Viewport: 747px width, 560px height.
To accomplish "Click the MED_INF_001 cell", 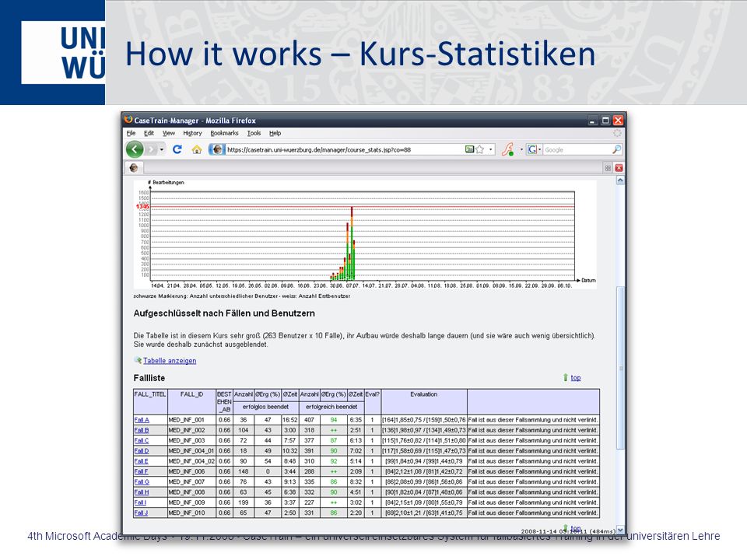I will pyautogui.click(x=191, y=420).
